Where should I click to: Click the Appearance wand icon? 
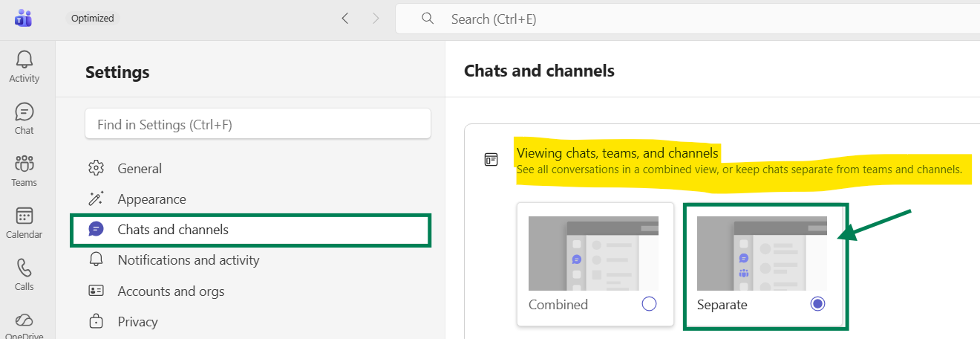pyautogui.click(x=96, y=199)
